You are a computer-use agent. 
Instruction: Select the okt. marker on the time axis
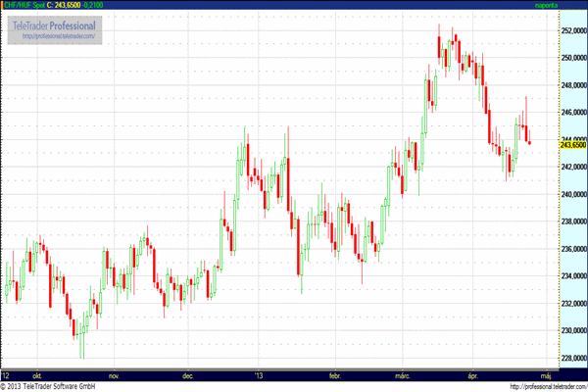pyautogui.click(x=37, y=374)
